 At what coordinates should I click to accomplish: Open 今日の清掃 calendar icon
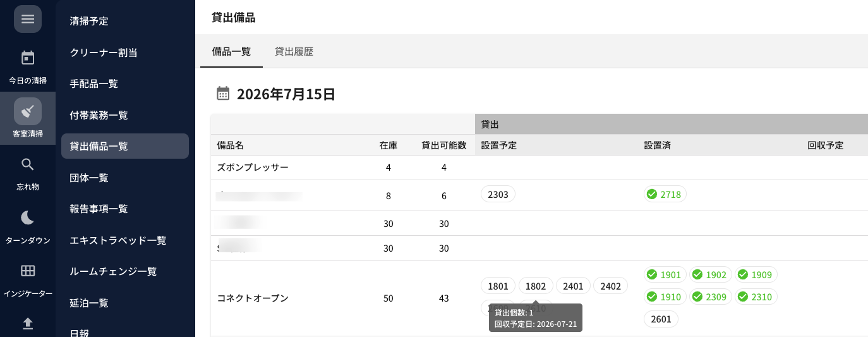(28, 58)
